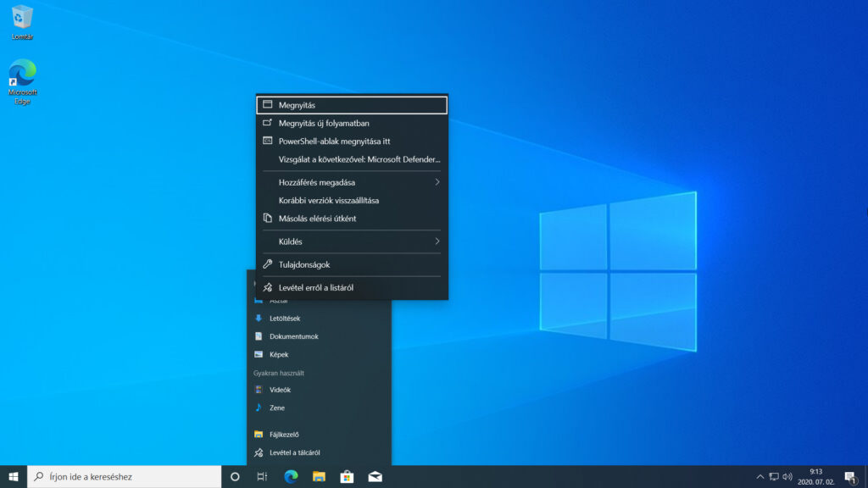Image resolution: width=868 pixels, height=488 pixels.
Task: Choose PowerShell-ablak megnyitása itt
Action: (352, 141)
